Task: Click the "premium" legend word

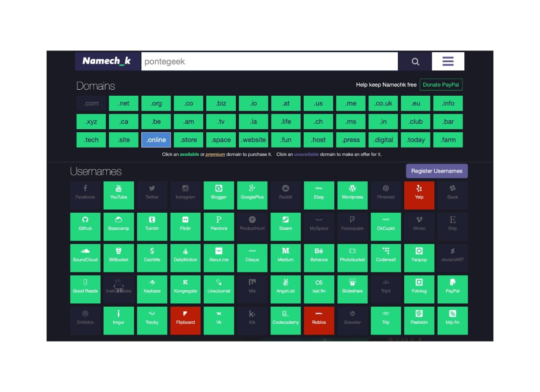Action: pos(215,154)
